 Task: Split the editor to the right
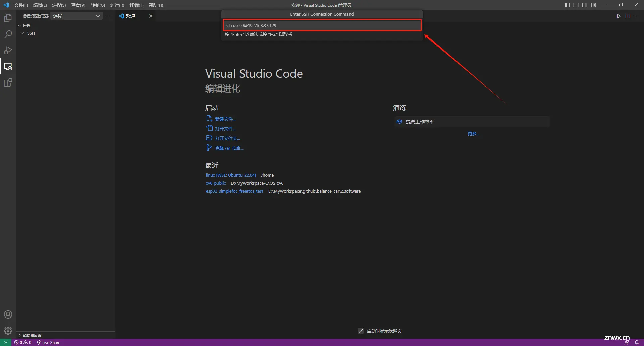tap(628, 16)
